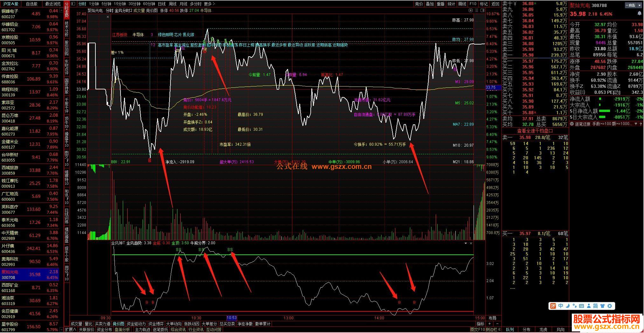Click the 叠加 overlay button
The width and height of the screenshot is (644, 333).
coord(430,4)
